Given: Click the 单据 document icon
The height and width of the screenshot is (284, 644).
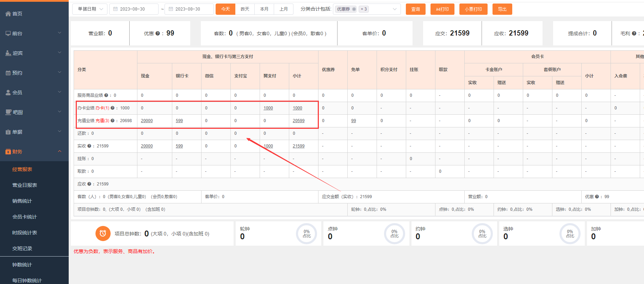Looking at the screenshot, I should point(8,132).
